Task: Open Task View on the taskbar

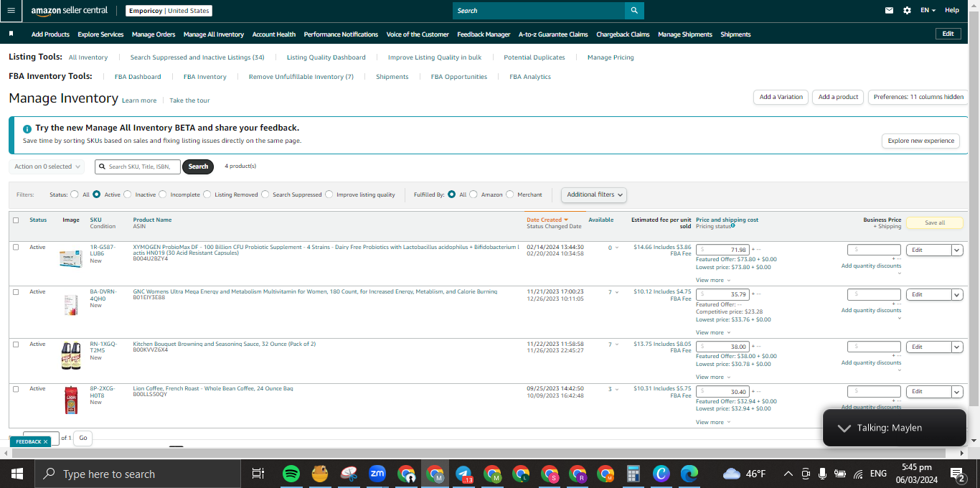Action: coord(258,474)
